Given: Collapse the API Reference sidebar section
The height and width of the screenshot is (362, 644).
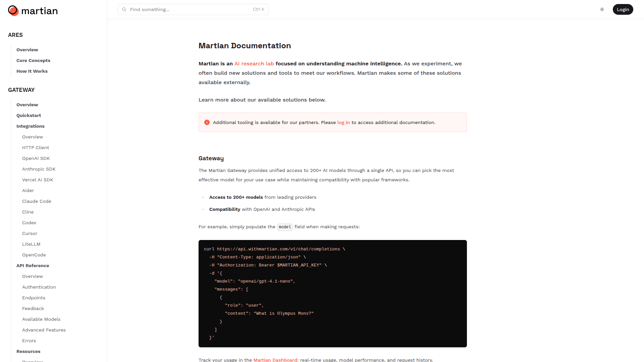Looking at the screenshot, I should (x=33, y=265).
